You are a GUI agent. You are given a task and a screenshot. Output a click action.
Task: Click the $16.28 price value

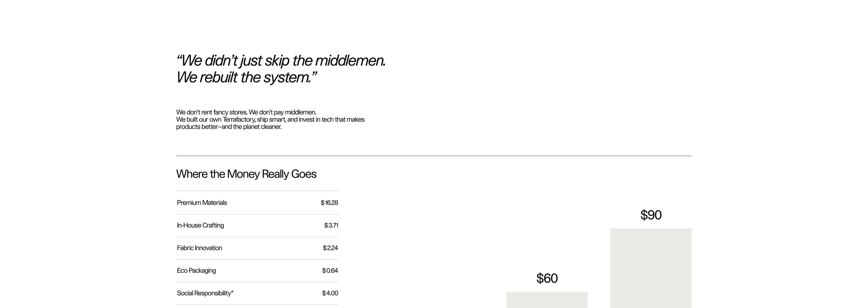click(x=329, y=203)
